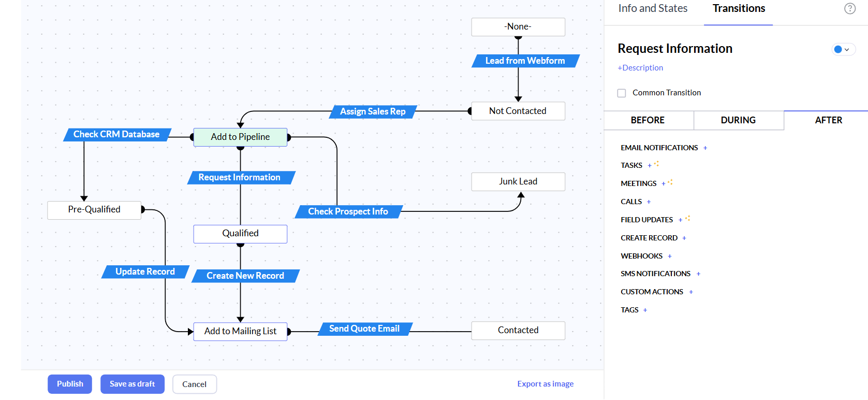Click Save as draft button
The image size is (868, 400).
133,384
